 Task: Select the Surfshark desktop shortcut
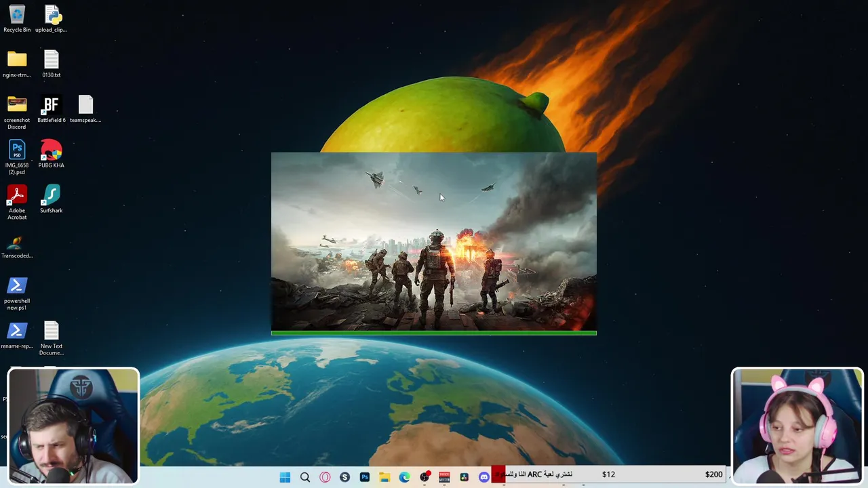(52, 199)
